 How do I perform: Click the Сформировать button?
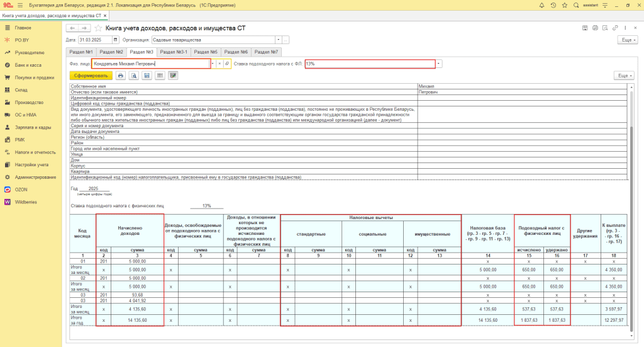[91, 76]
